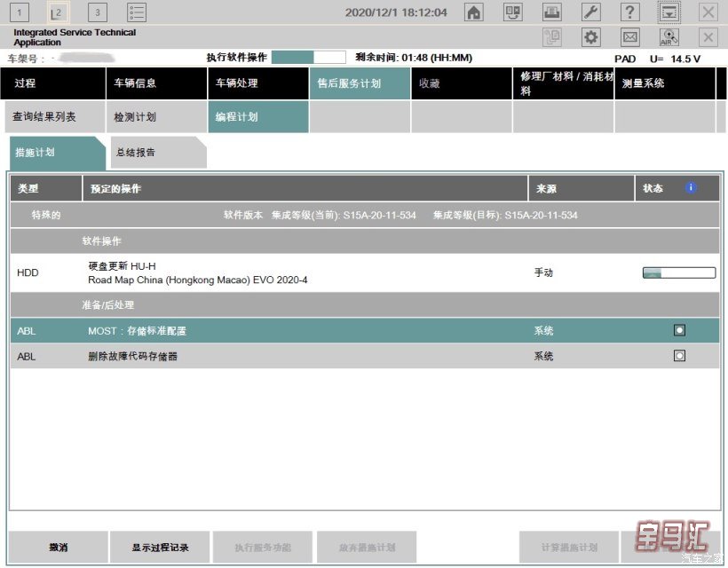Click the envelope mail icon
The height and width of the screenshot is (568, 728).
tap(629, 37)
